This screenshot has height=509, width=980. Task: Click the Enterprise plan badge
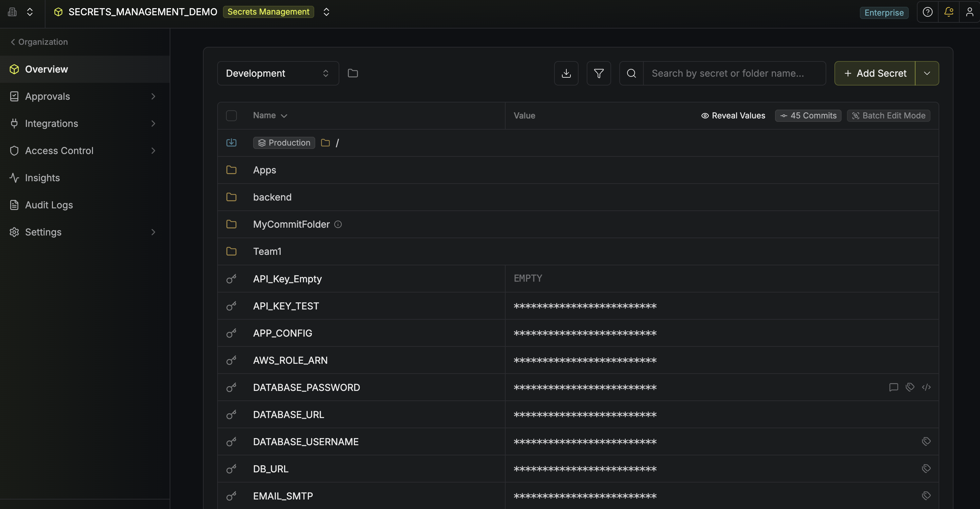tap(884, 13)
